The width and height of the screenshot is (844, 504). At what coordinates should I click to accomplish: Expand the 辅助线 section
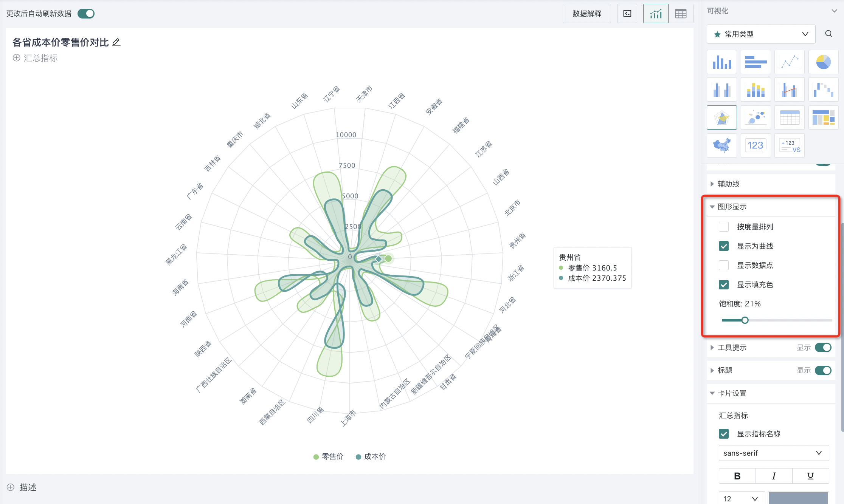tap(728, 184)
